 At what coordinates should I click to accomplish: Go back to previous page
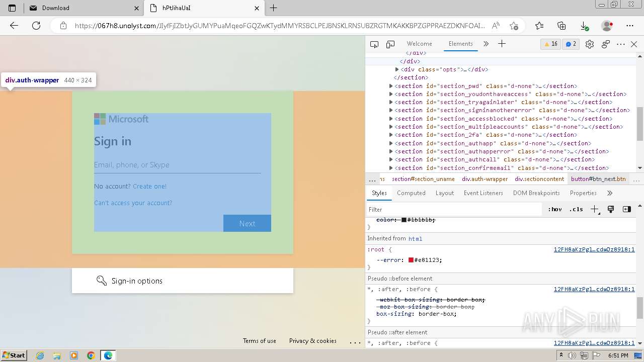click(14, 26)
